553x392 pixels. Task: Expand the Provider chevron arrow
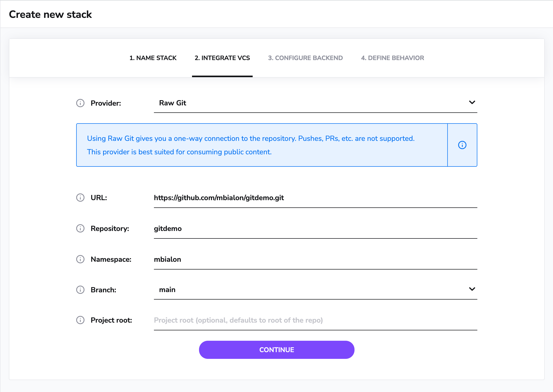point(472,103)
